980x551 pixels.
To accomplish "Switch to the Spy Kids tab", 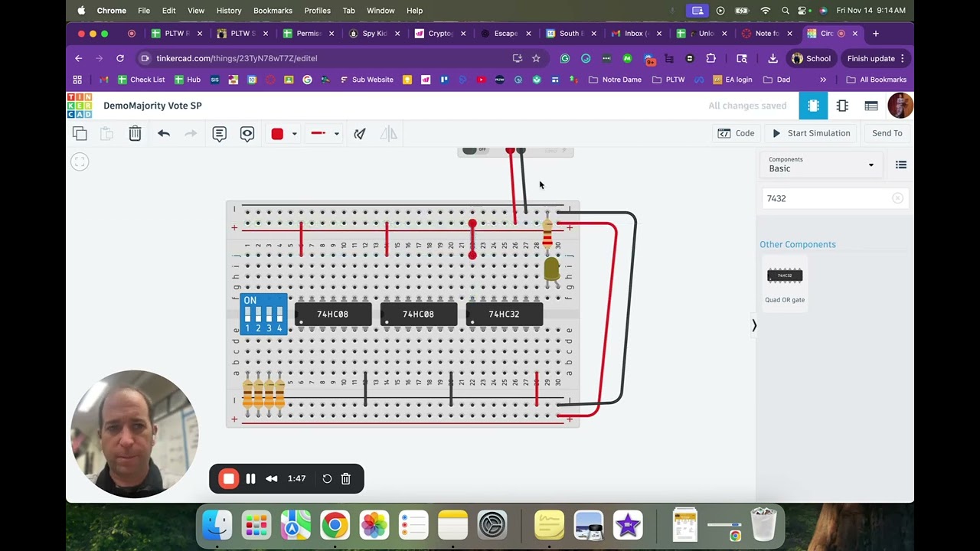I will [374, 34].
